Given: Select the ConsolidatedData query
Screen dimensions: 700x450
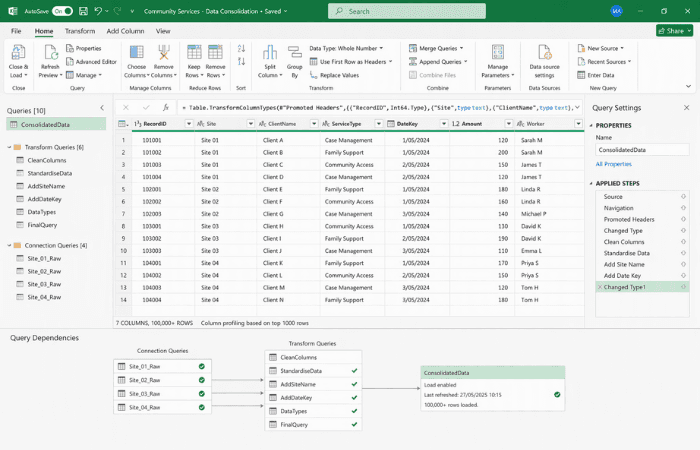Looking at the screenshot, I should (56, 125).
